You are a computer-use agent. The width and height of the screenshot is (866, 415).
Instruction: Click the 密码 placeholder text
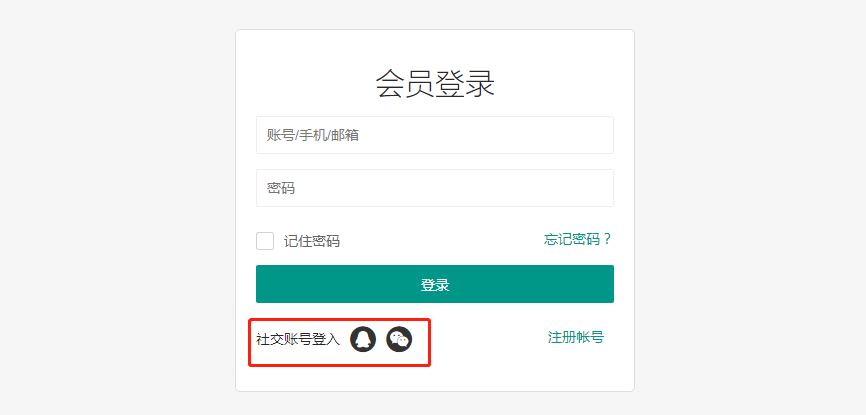(281, 188)
